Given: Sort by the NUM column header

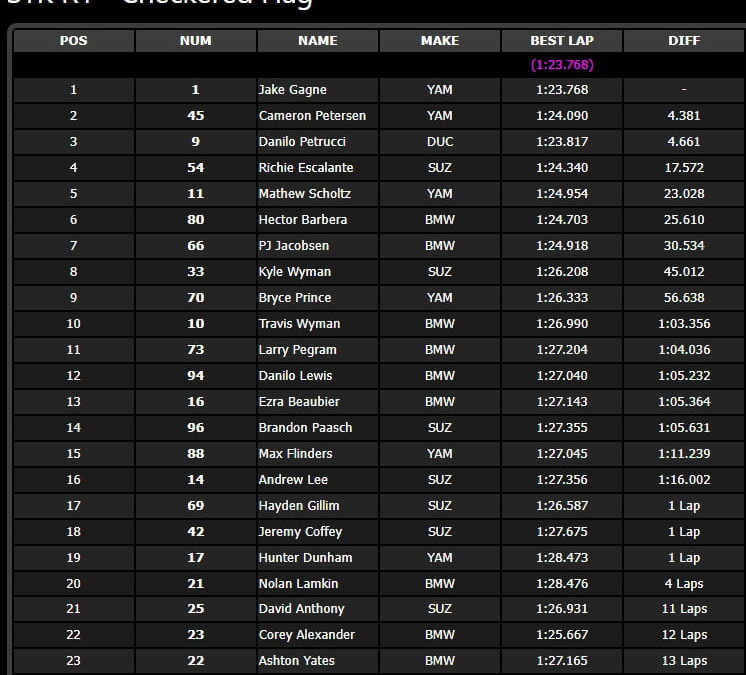Looking at the screenshot, I should [195, 41].
